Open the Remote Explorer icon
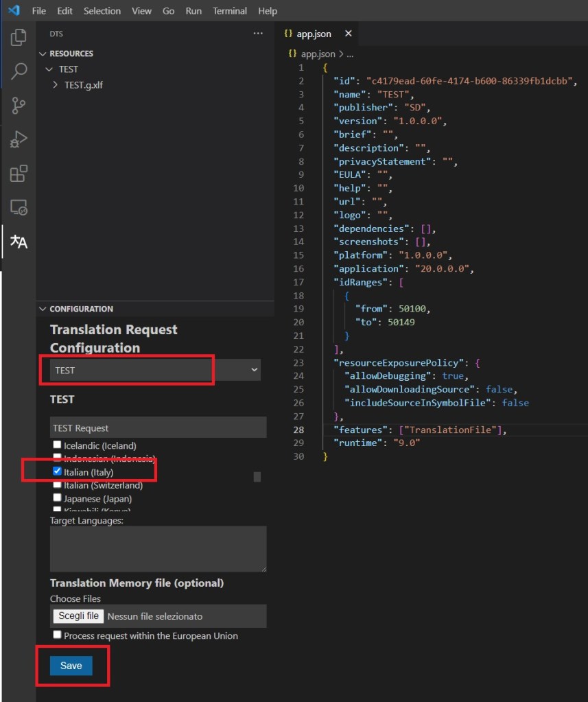The image size is (588, 702). [x=19, y=207]
